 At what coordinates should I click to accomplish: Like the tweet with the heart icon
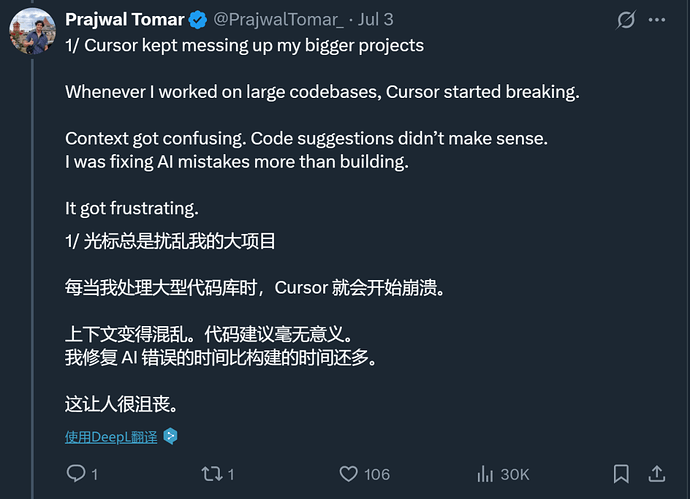tap(348, 473)
